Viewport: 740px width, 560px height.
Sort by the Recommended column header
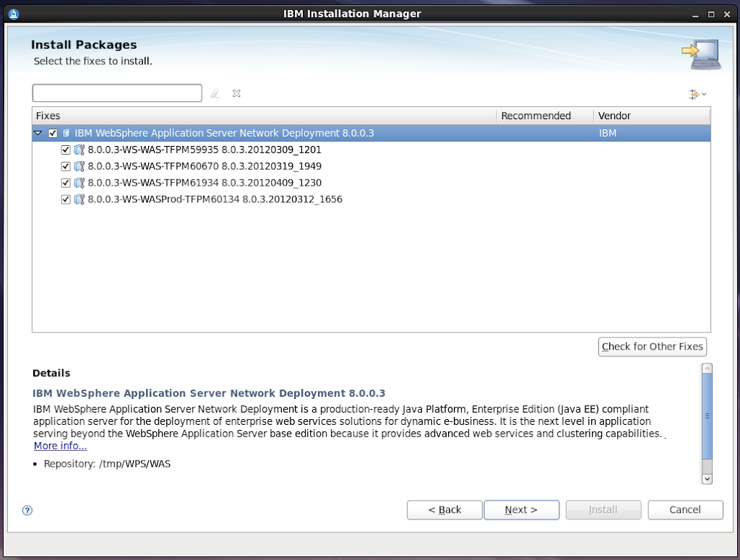coord(544,116)
